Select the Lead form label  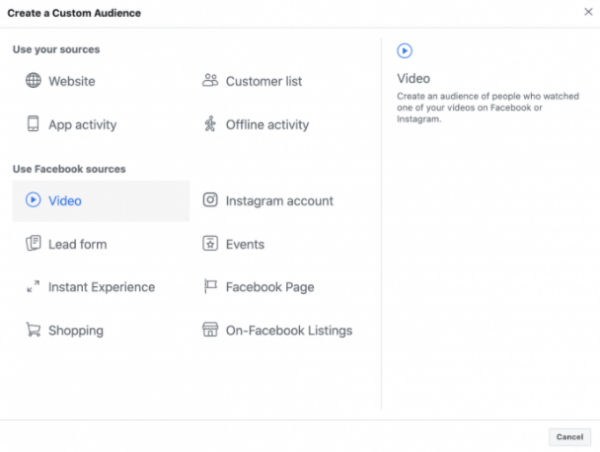coord(77,244)
